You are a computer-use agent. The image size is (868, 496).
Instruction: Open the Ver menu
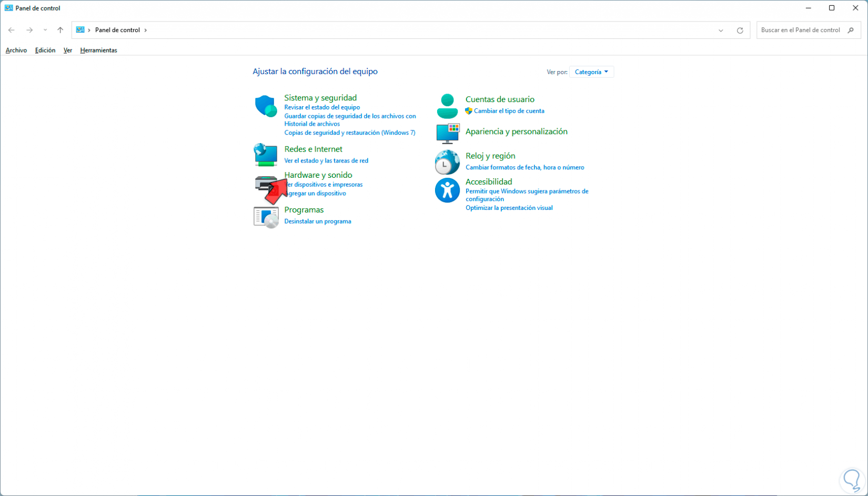pos(68,50)
